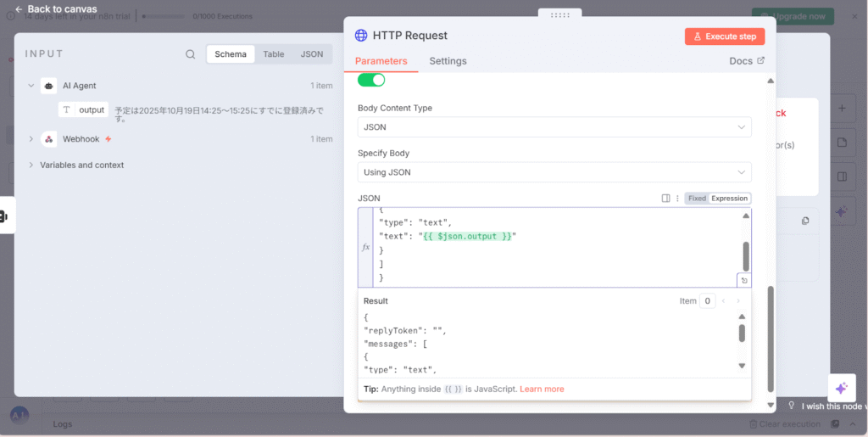The height and width of the screenshot is (437, 868).
Task: Click the fx expression icon beside editor
Action: point(366,247)
